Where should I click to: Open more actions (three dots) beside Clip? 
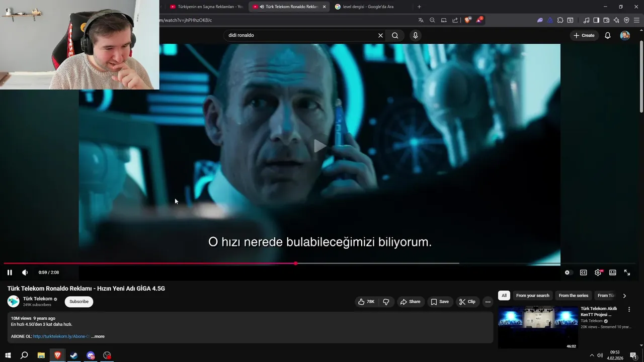488,302
